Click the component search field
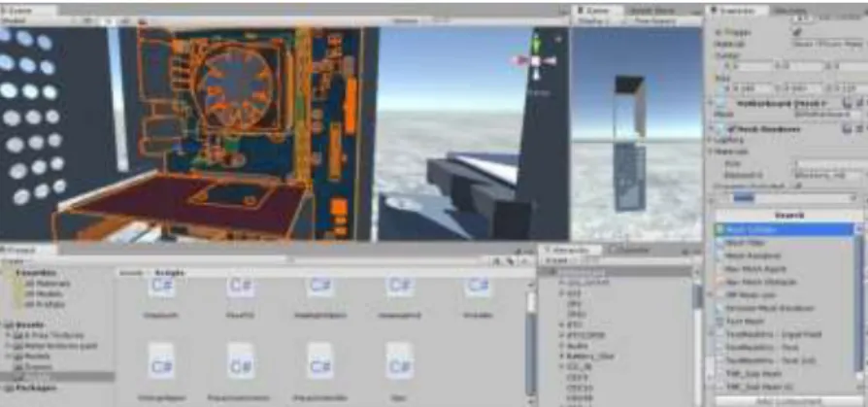This screenshot has height=407, width=868. pos(792,198)
